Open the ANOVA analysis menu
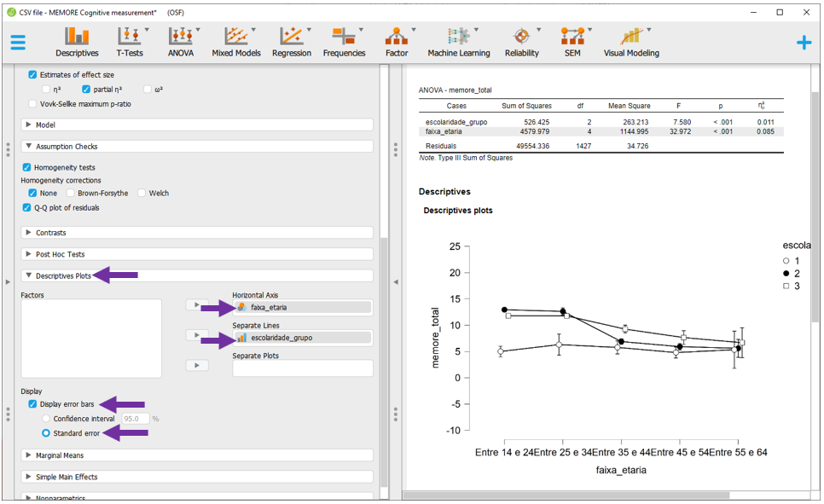 [x=181, y=42]
